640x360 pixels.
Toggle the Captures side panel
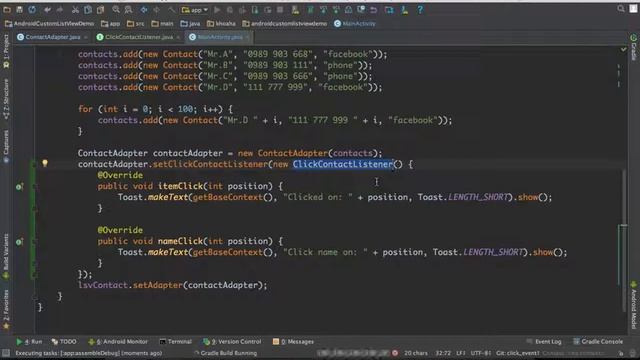coord(6,147)
